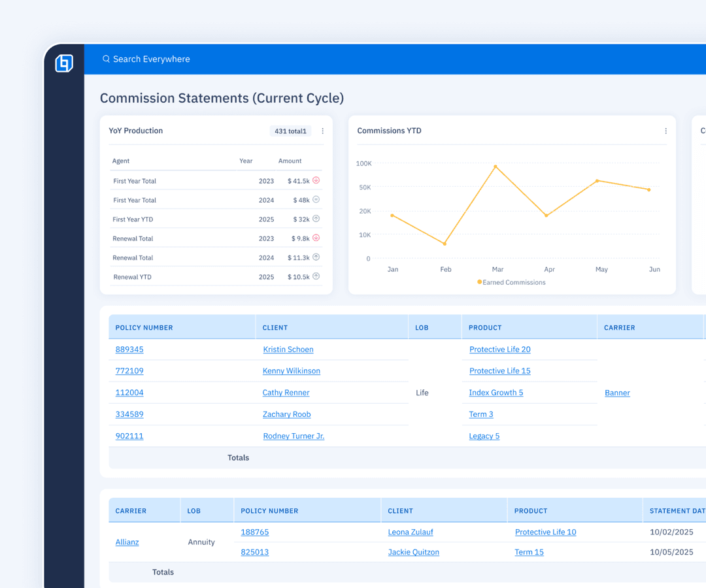Click the upward trend indicator beside $10.5k
Viewport: 706px width, 588px height.
tap(317, 276)
